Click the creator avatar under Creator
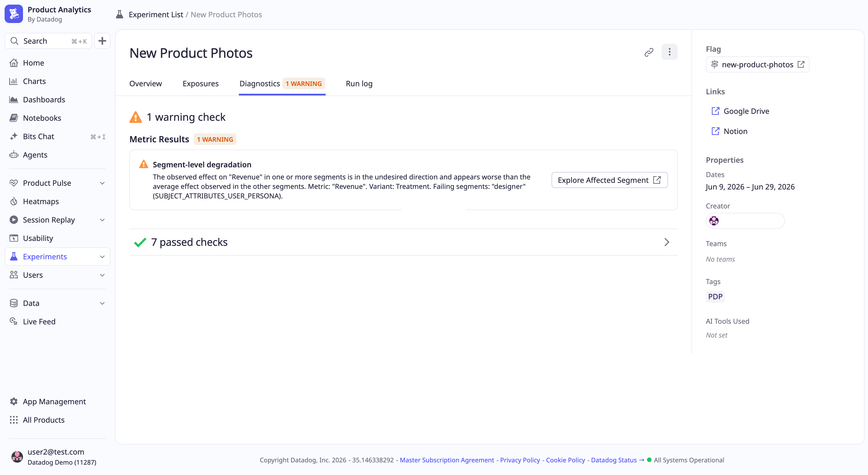The width and height of the screenshot is (868, 475). pyautogui.click(x=714, y=221)
